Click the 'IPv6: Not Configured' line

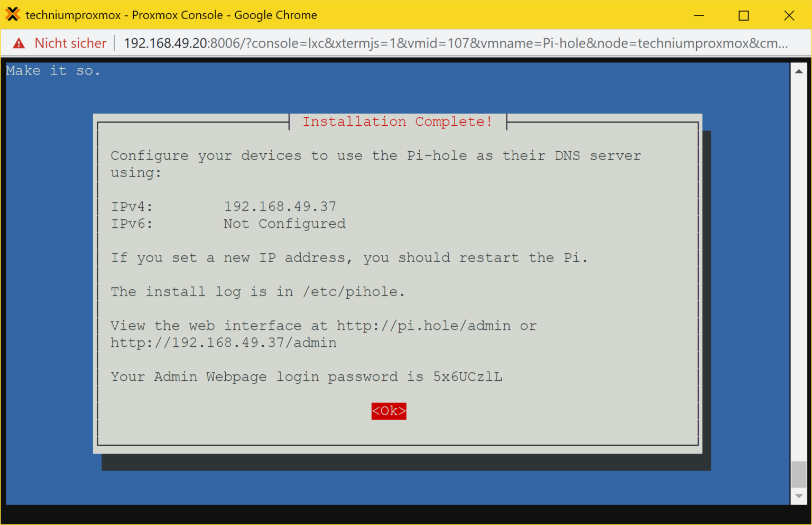point(228,223)
